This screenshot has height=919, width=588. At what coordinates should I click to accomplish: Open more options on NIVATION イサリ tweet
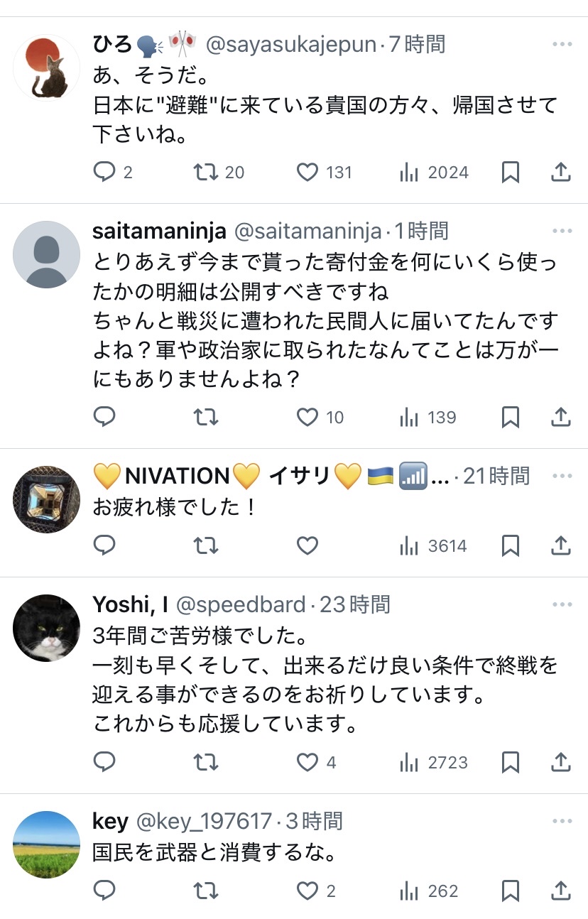pyautogui.click(x=562, y=475)
